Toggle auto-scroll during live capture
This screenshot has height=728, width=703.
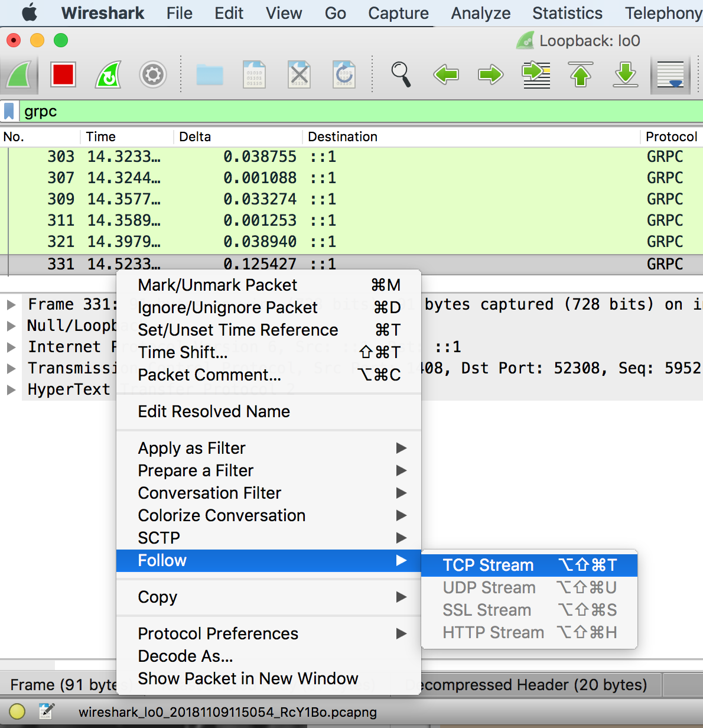671,75
